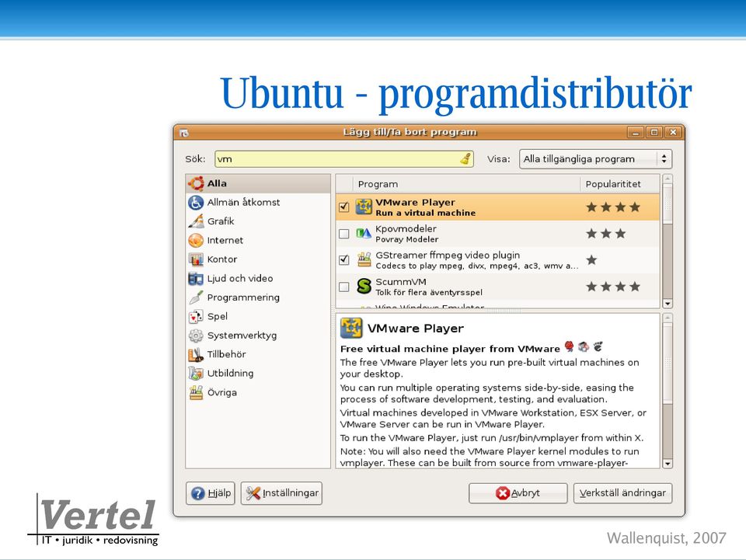Close the Lägg till/Ta bort program window

coord(673,133)
